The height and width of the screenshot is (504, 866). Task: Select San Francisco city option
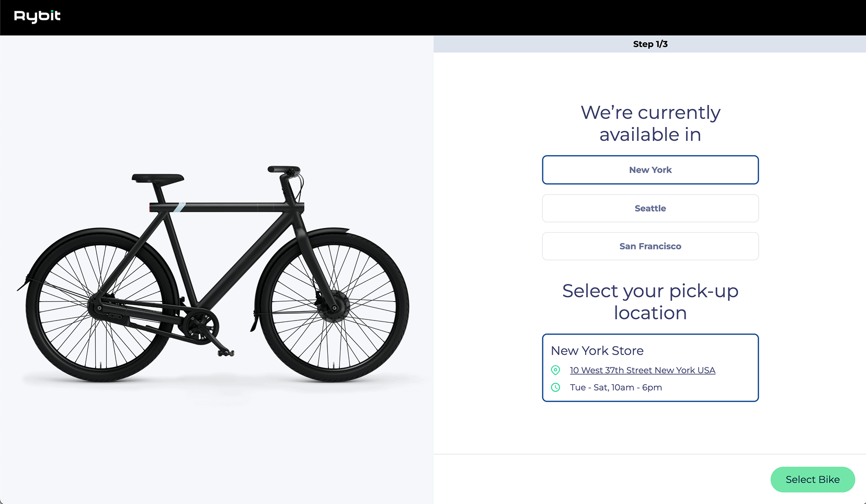click(650, 246)
